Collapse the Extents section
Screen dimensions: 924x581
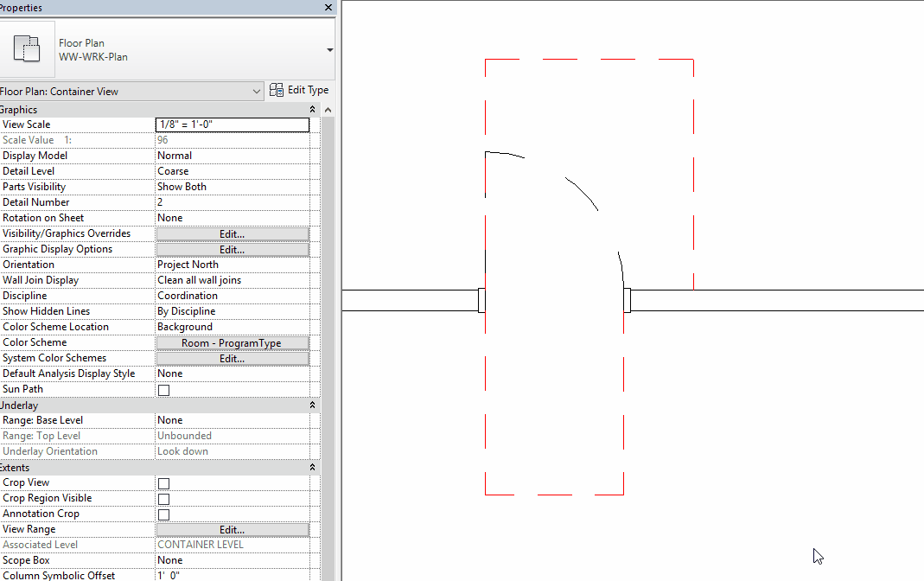pos(312,467)
